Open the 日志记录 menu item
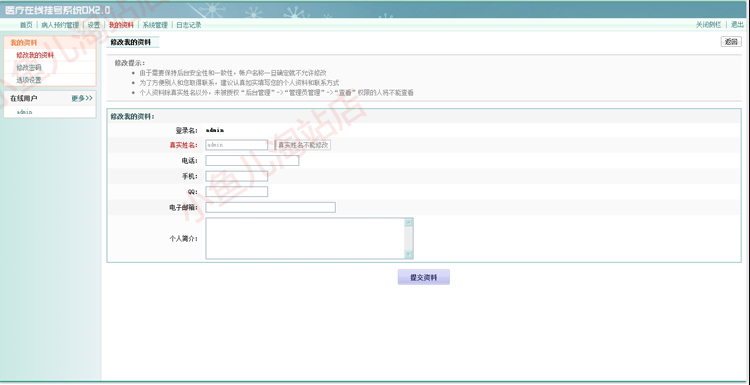Image resolution: width=750 pixels, height=385 pixels. (x=189, y=25)
